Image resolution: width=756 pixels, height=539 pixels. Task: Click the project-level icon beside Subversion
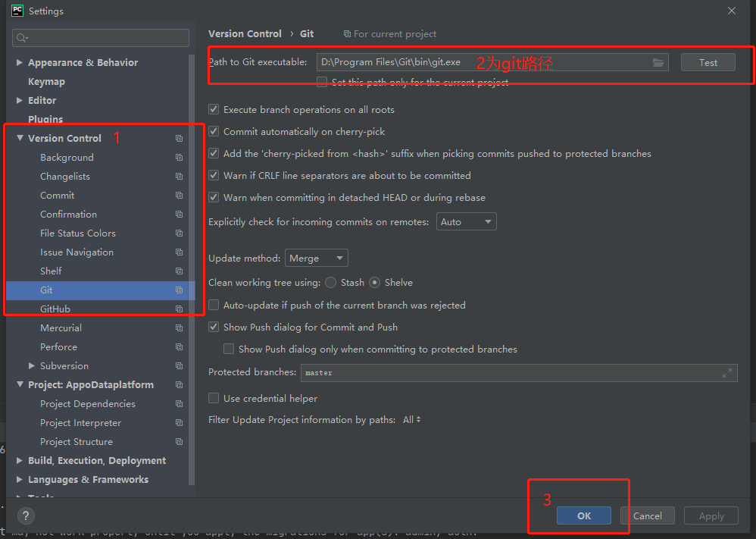click(x=180, y=365)
